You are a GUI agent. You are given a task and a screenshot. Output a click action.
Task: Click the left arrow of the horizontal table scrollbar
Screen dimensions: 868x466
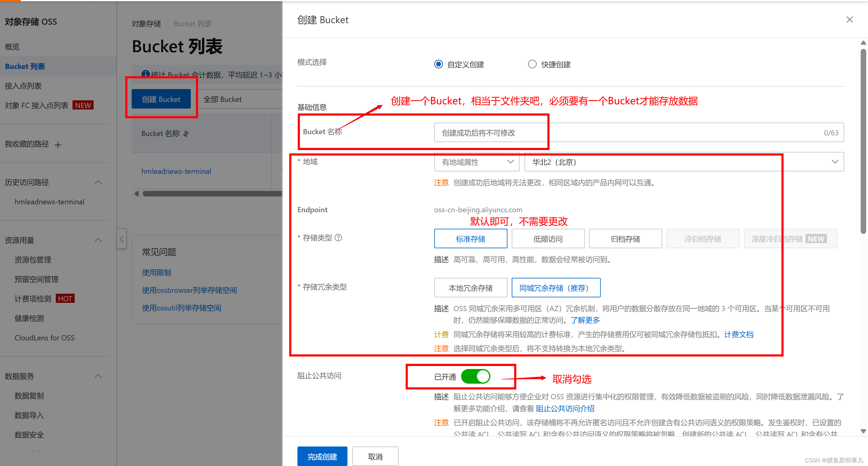137,194
